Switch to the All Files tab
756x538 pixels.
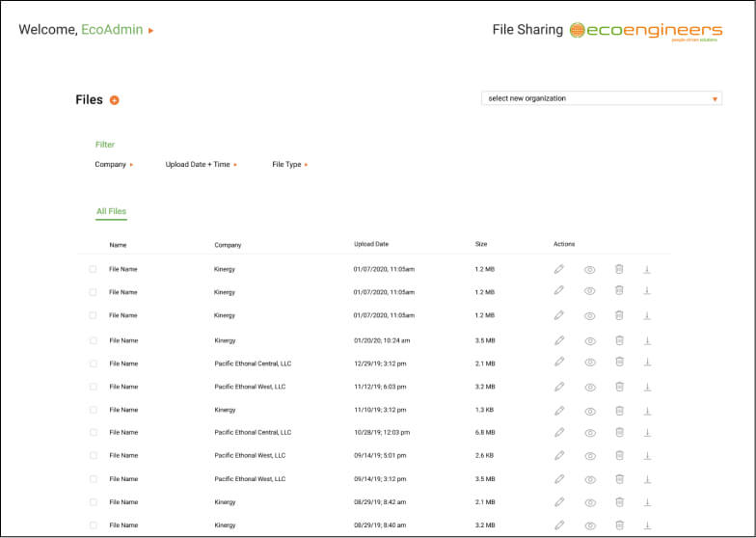point(111,211)
